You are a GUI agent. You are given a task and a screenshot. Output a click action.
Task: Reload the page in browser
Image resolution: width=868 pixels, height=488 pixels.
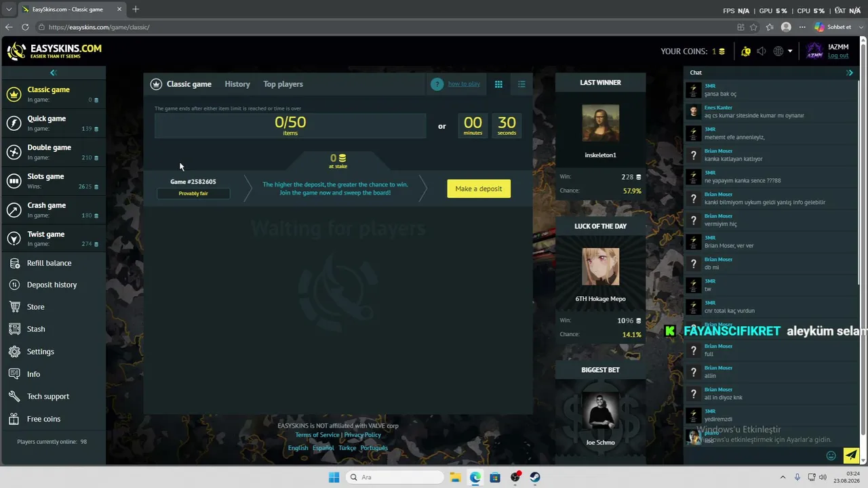[25, 27]
